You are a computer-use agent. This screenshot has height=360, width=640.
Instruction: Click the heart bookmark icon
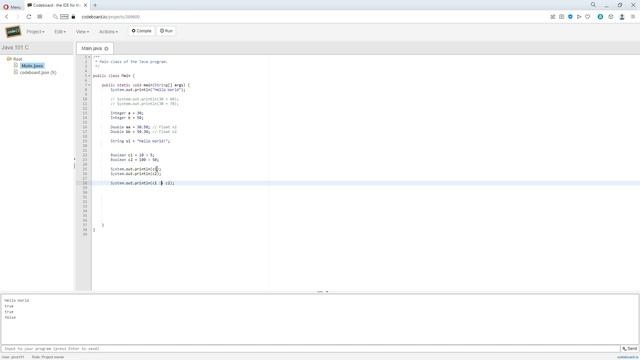click(x=588, y=17)
